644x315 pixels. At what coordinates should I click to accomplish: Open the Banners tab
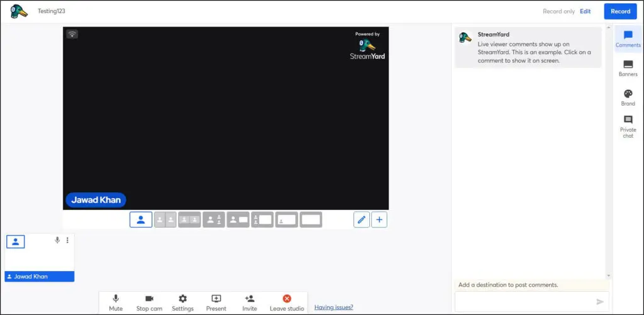click(628, 69)
